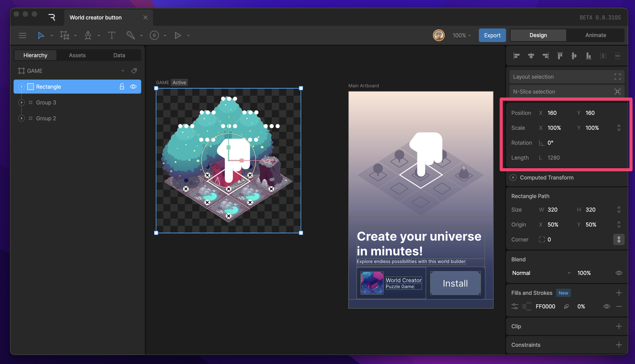This screenshot has width=635, height=364.
Task: Toggle the Rectangle layer lock
Action: pos(122,87)
